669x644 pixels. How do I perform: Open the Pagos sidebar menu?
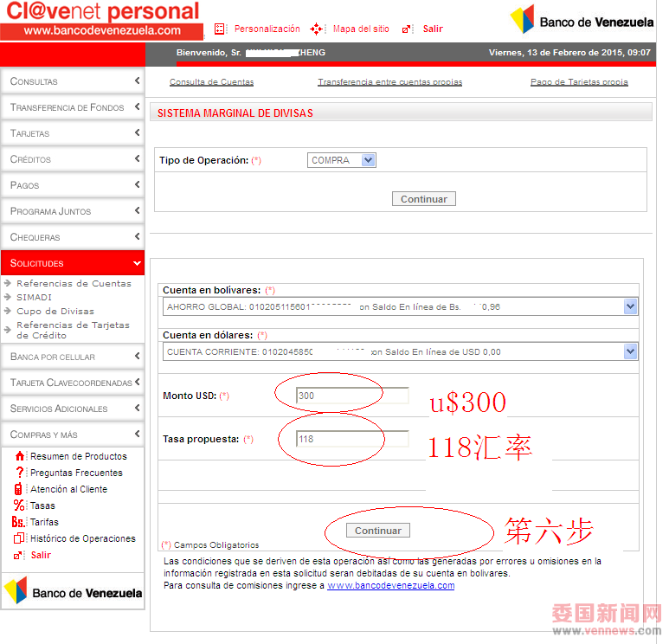point(73,185)
